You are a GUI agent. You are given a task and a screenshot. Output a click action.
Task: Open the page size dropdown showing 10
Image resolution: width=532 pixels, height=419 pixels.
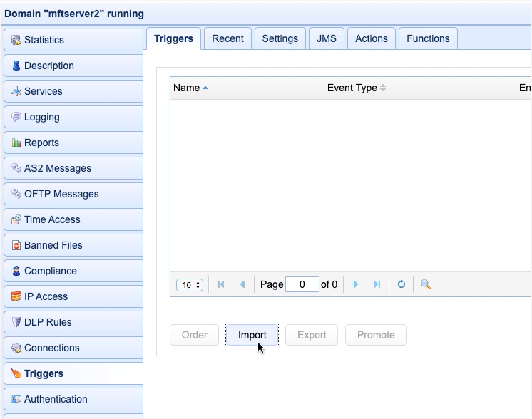pos(190,285)
